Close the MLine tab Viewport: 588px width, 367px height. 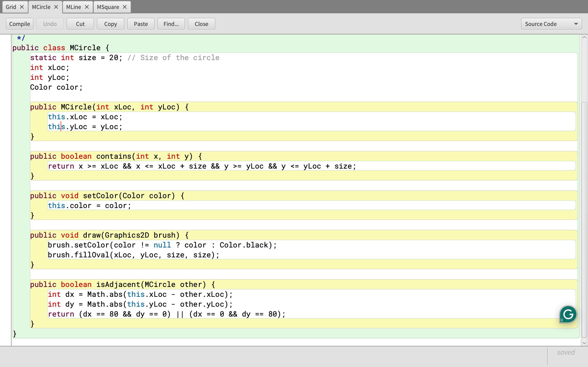(87, 7)
